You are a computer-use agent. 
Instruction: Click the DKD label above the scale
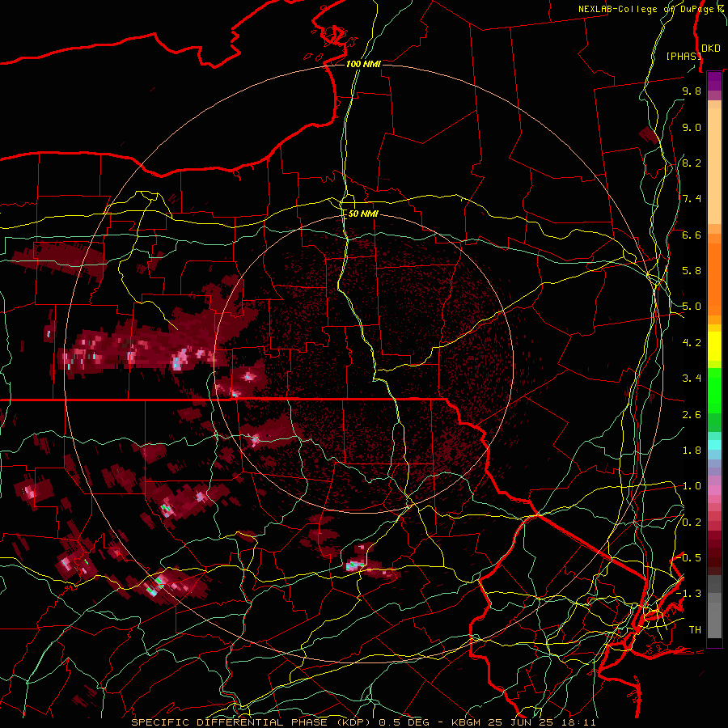point(711,49)
